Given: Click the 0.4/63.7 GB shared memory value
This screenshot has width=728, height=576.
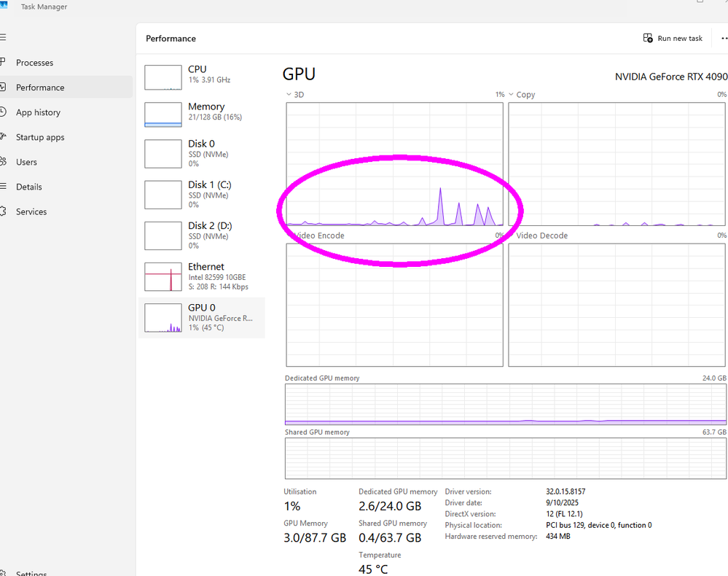Looking at the screenshot, I should [x=390, y=538].
